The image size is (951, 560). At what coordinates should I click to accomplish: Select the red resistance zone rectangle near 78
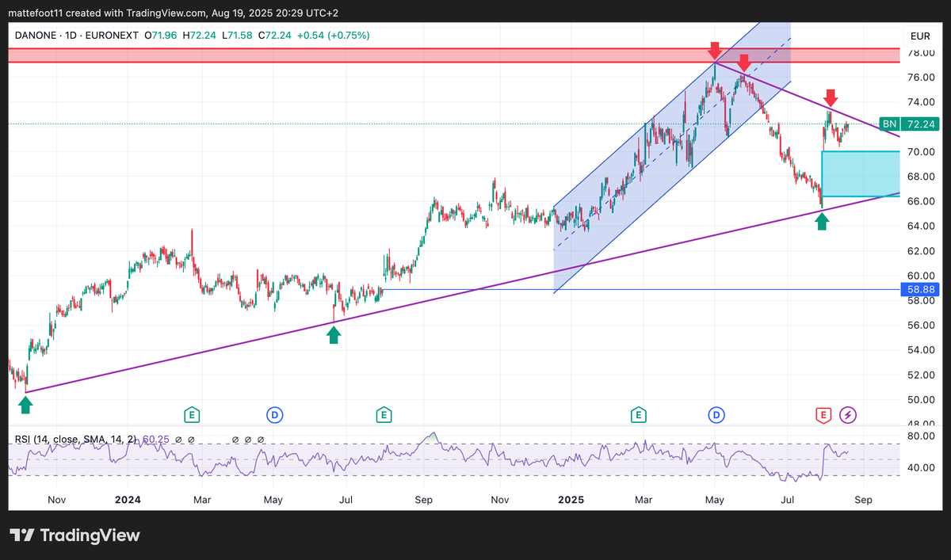point(455,55)
